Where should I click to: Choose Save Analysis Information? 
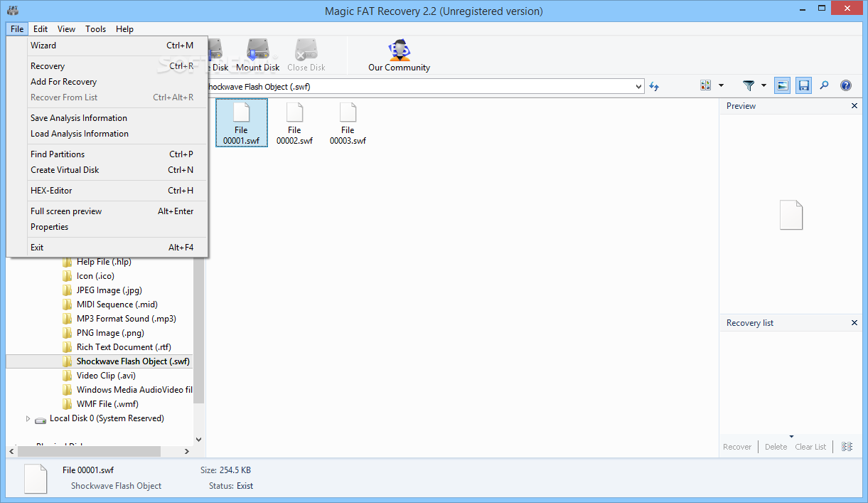107,118
